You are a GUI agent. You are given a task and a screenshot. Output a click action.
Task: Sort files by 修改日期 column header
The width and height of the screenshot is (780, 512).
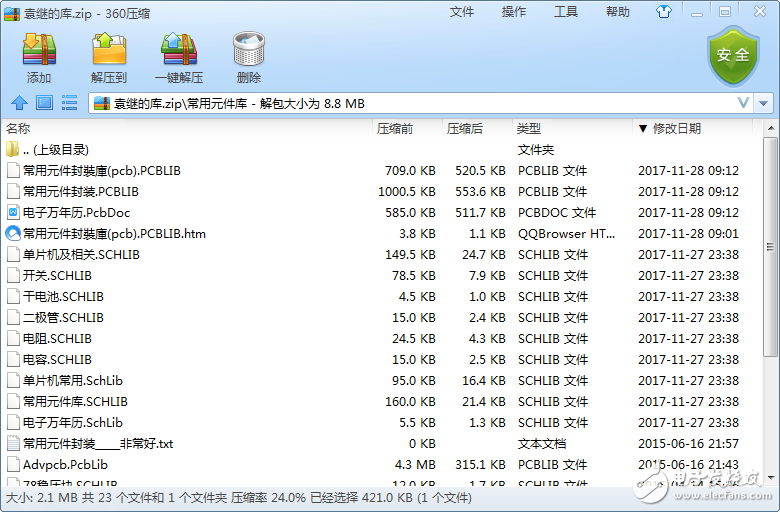pos(676,129)
